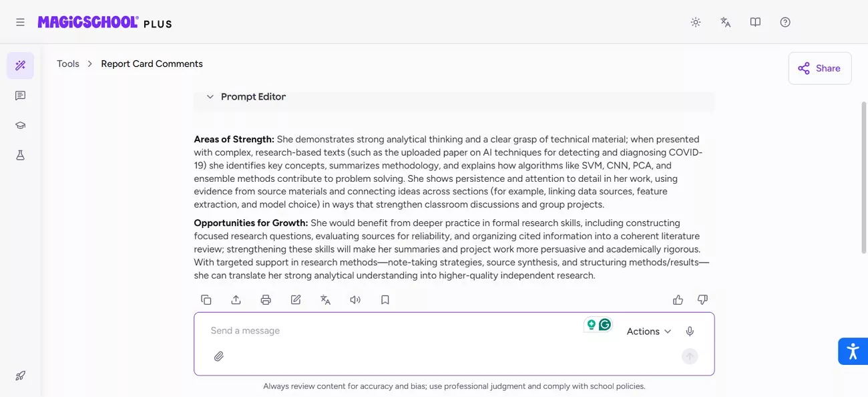Click the microphone voice input icon
Screen dimensions: 868x397
690,332
